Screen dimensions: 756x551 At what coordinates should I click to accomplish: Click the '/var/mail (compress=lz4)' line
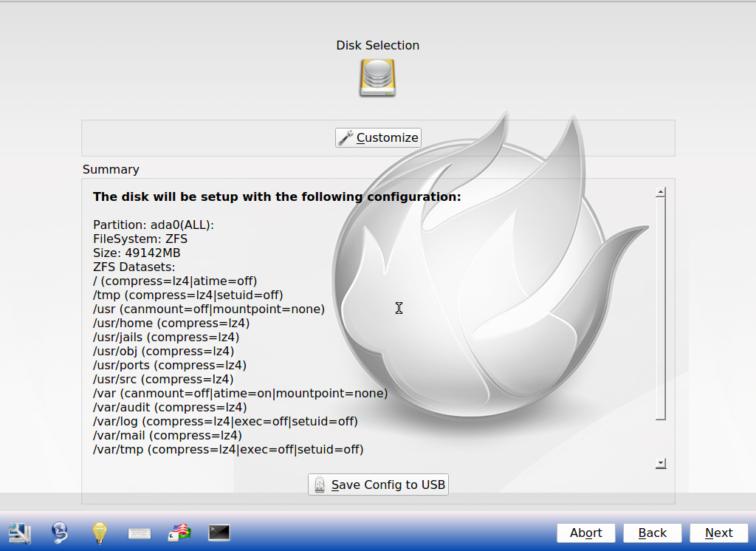pos(168,435)
